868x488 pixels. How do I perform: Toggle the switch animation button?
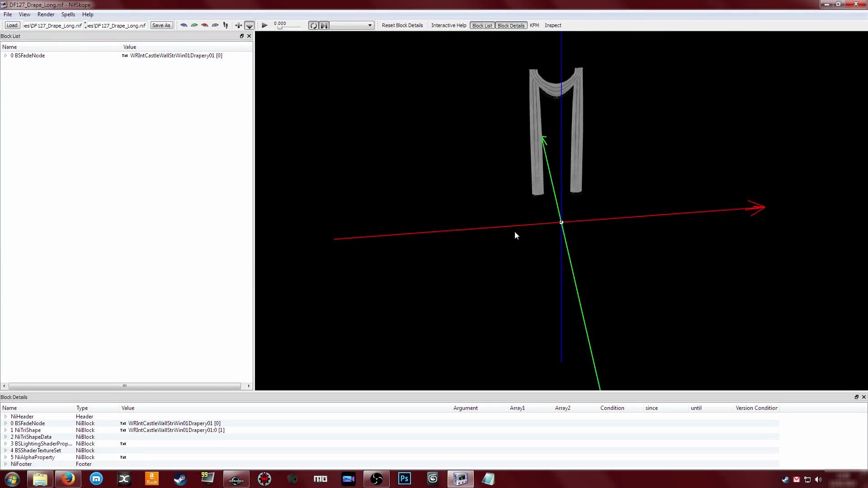(324, 25)
